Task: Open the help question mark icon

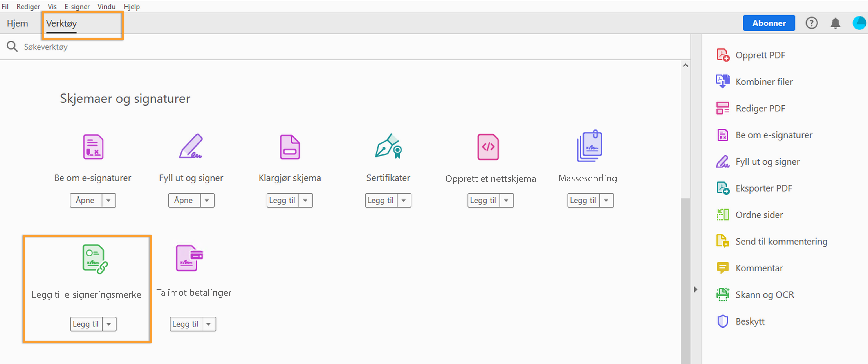Action: point(811,23)
